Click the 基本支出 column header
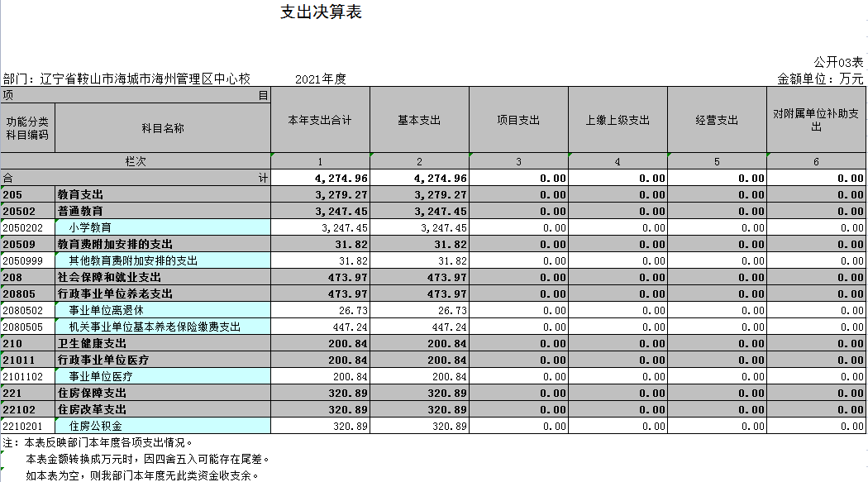This screenshot has height=482, width=868. pyautogui.click(x=419, y=120)
